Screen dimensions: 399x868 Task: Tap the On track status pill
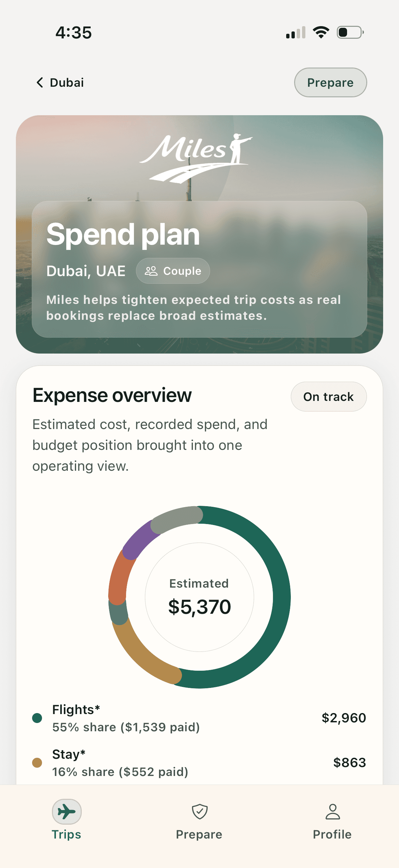(x=328, y=397)
